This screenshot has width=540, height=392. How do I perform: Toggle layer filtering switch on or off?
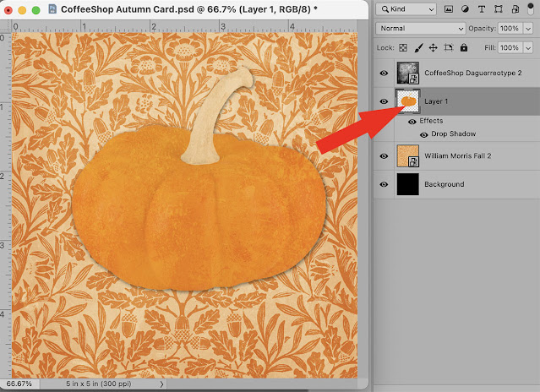click(531, 9)
